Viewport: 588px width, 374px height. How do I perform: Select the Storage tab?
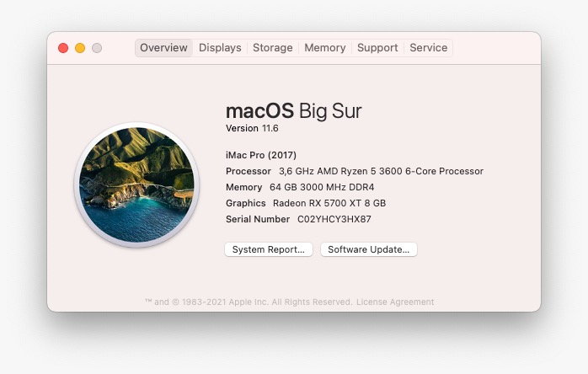click(x=273, y=48)
